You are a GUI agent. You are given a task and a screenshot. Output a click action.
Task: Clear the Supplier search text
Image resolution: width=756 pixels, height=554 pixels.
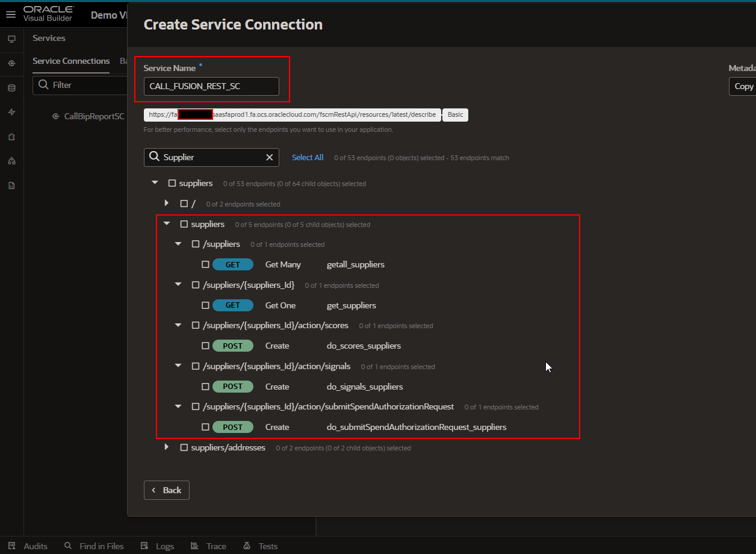(x=270, y=157)
